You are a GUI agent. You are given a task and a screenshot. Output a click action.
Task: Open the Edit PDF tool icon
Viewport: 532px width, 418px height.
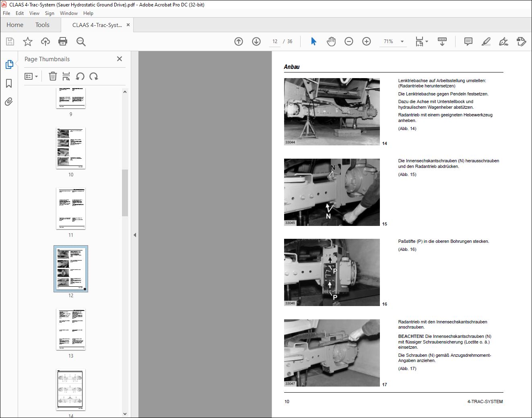(x=521, y=41)
